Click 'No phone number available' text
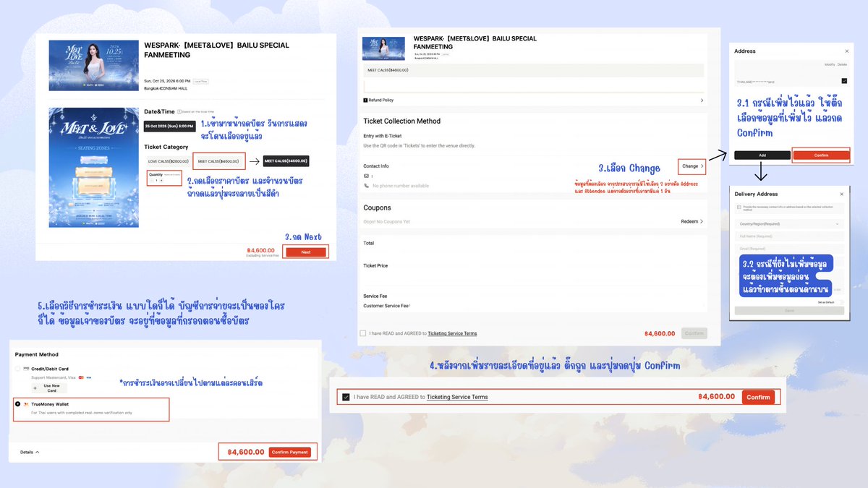 (x=401, y=186)
